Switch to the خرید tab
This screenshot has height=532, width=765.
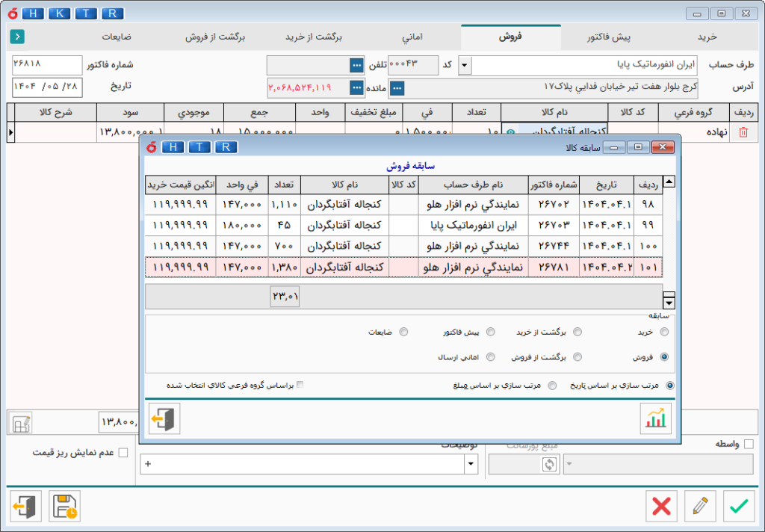tap(707, 37)
